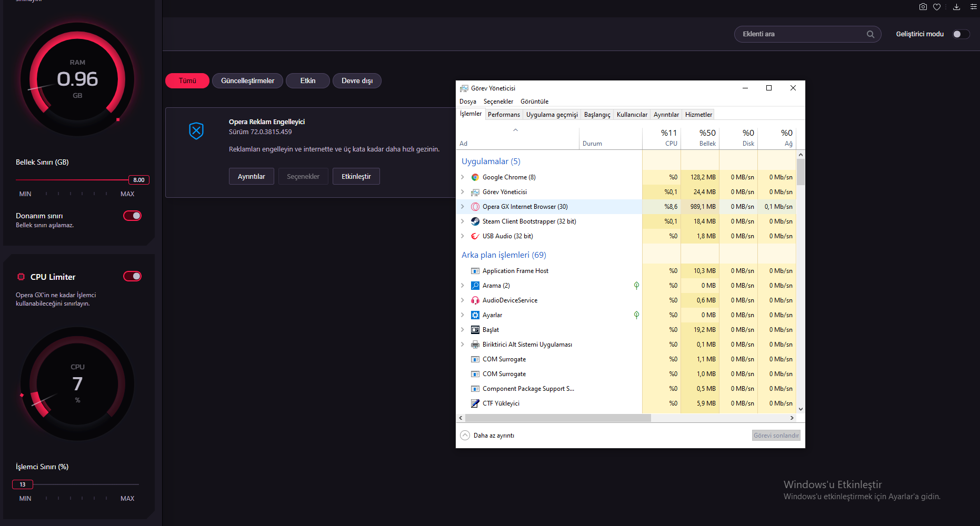Click the magnifier icon in Eklenti ara
The height and width of the screenshot is (526, 980).
(871, 34)
